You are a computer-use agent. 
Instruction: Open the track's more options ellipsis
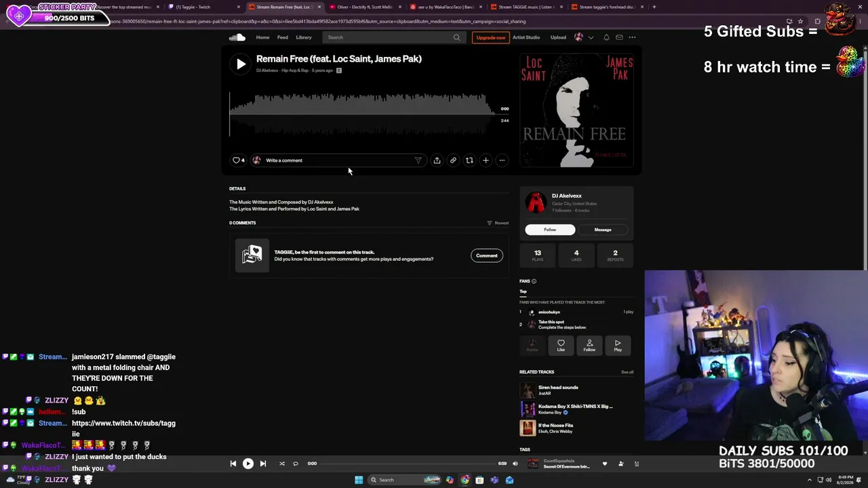[502, 161]
